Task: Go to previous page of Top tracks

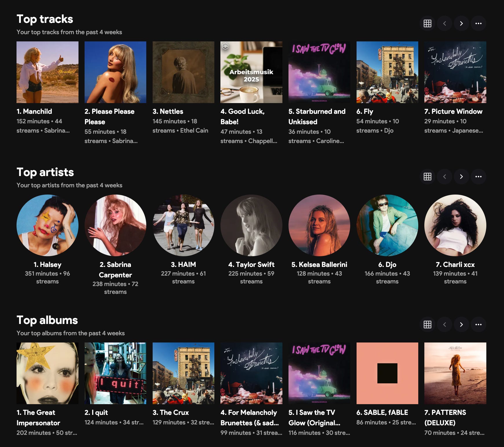Action: pos(445,23)
